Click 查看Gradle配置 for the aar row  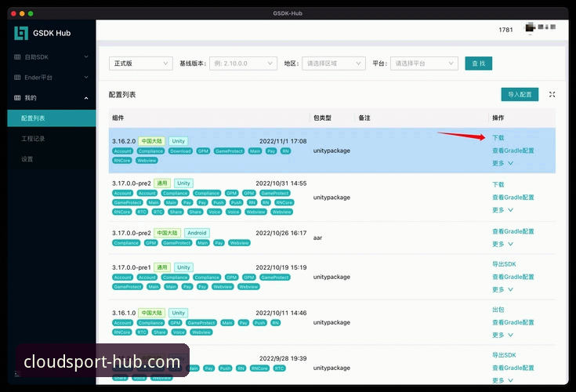[x=513, y=231]
